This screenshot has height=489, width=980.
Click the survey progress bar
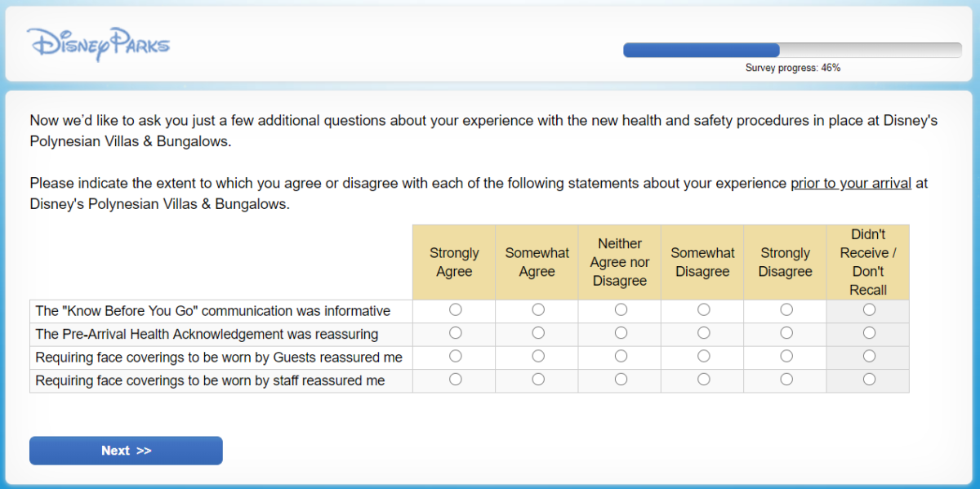click(x=791, y=51)
